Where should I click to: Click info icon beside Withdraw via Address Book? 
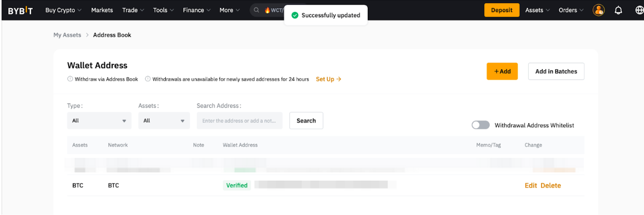click(70, 79)
